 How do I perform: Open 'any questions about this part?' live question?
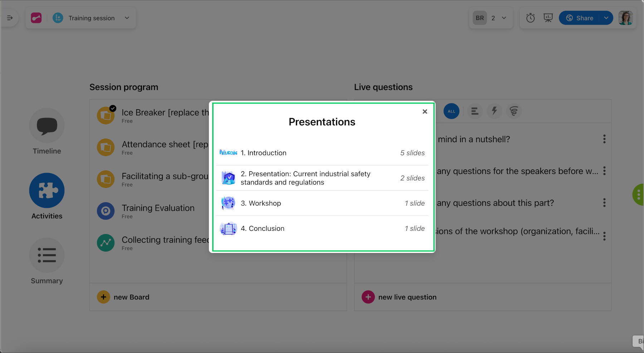[495, 203]
